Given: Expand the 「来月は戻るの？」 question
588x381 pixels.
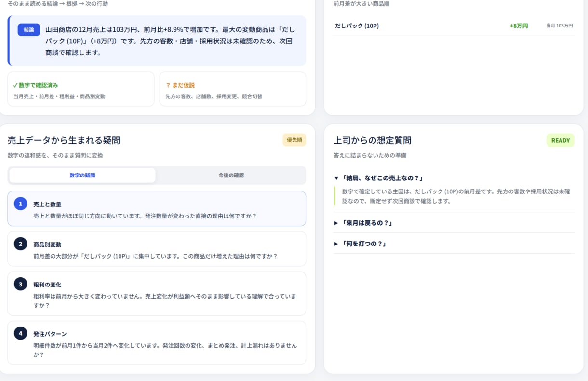Looking at the screenshot, I should [454, 223].
